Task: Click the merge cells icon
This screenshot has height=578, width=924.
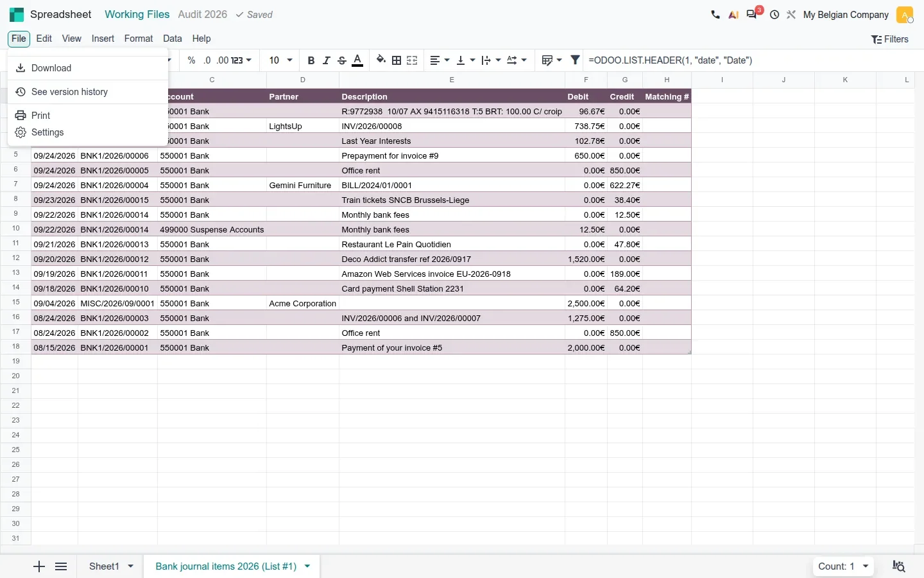Action: pos(412,60)
